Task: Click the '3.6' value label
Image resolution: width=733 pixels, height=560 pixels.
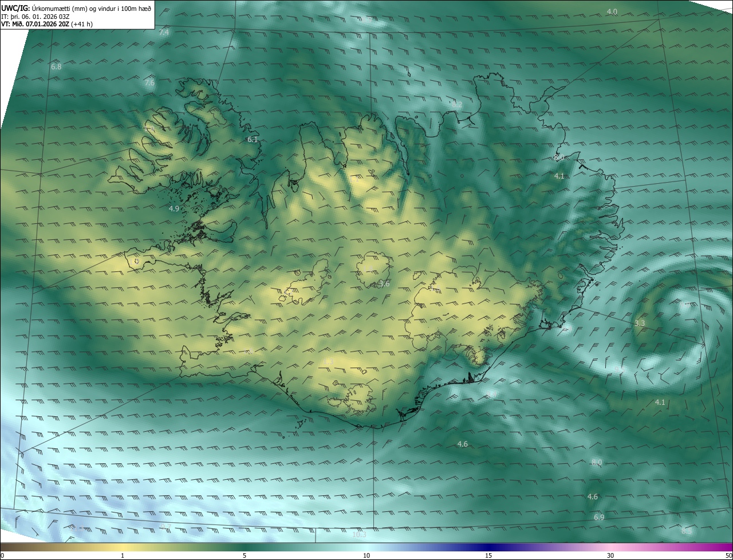Action: pos(384,284)
